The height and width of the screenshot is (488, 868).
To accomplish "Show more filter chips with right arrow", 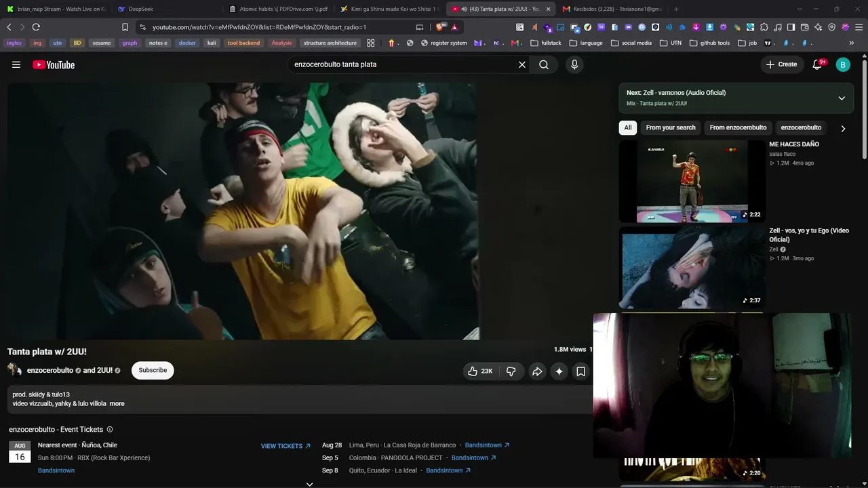I will pyautogui.click(x=843, y=128).
